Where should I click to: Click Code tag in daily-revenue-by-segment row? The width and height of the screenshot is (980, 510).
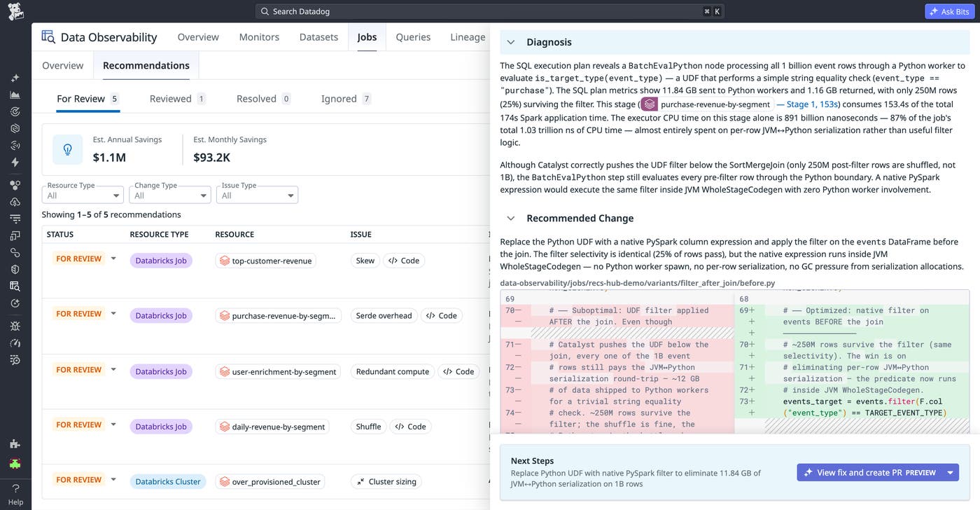coord(410,427)
